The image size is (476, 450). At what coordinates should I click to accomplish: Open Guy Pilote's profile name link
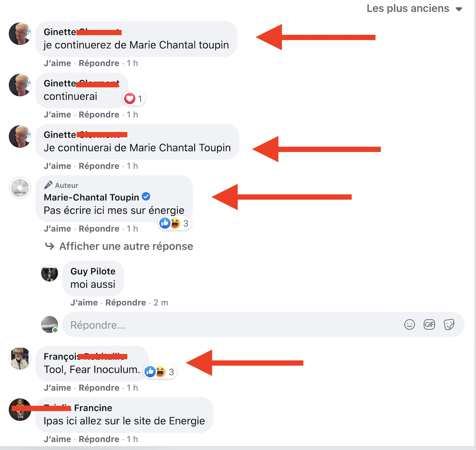pyautogui.click(x=93, y=271)
